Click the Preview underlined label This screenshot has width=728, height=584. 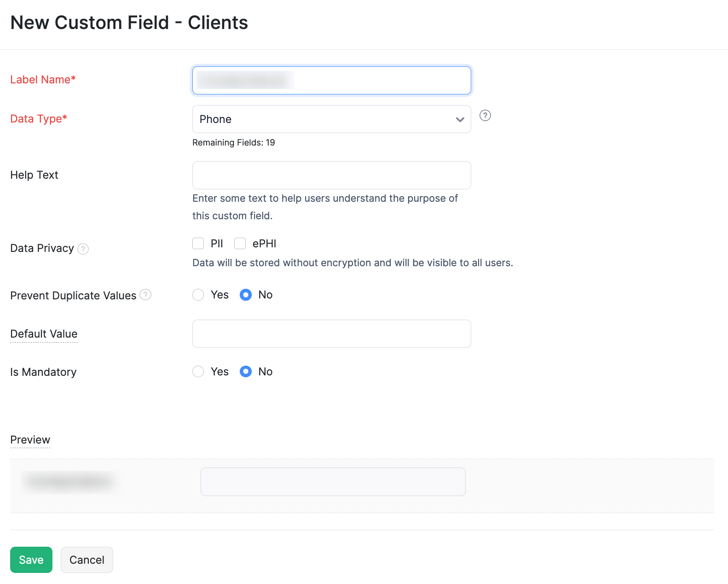pyautogui.click(x=30, y=440)
